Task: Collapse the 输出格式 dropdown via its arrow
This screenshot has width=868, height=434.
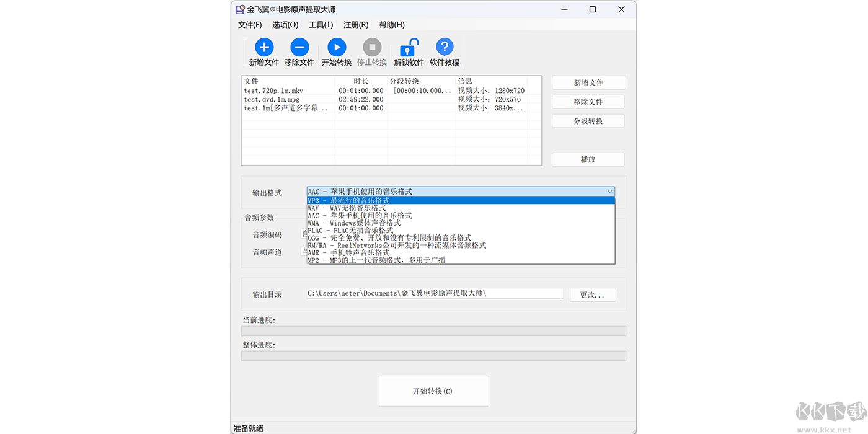Action: (x=609, y=191)
